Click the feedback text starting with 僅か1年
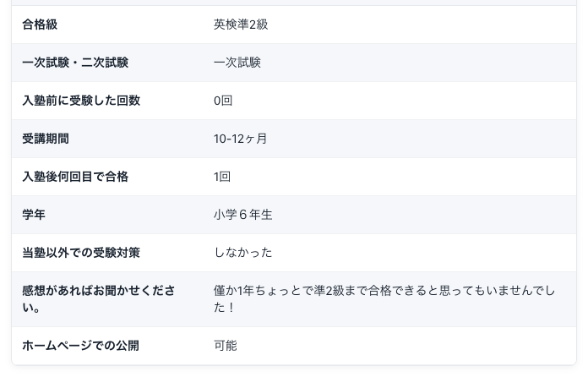The width and height of the screenshot is (588, 377). tap(384, 291)
